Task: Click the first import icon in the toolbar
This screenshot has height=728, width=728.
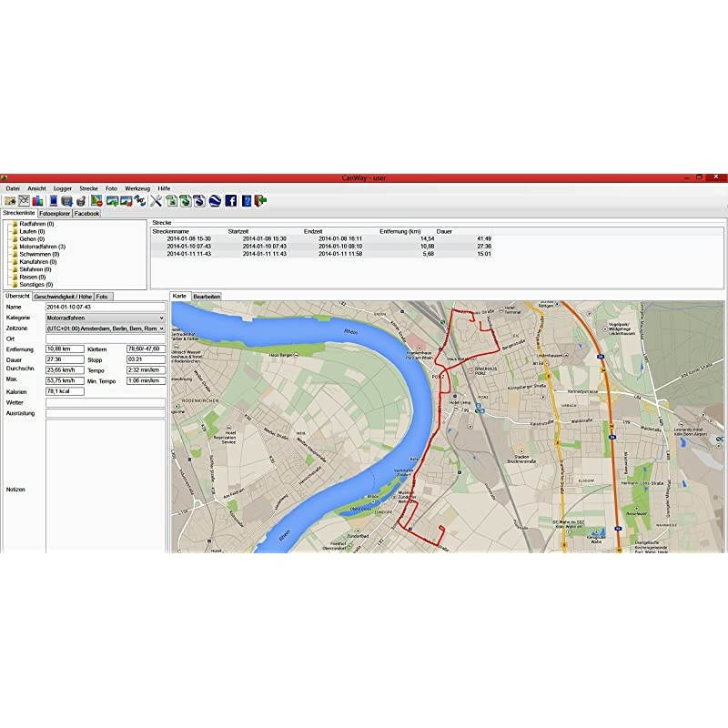Action: point(10,199)
